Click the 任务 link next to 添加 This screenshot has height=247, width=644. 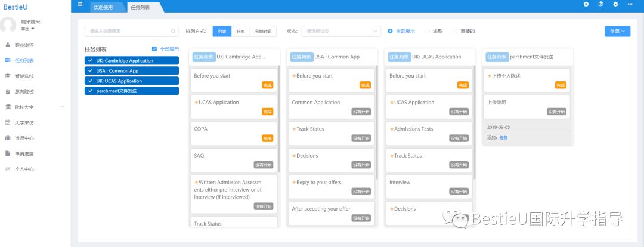tap(503, 138)
